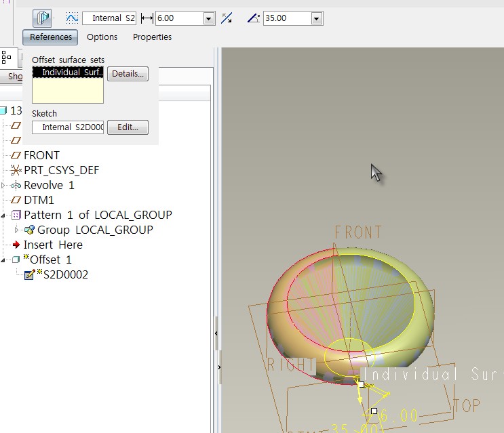Select PRT_CSYS_DEF in the model tree
Viewport: 504px width, 433px height.
(62, 171)
